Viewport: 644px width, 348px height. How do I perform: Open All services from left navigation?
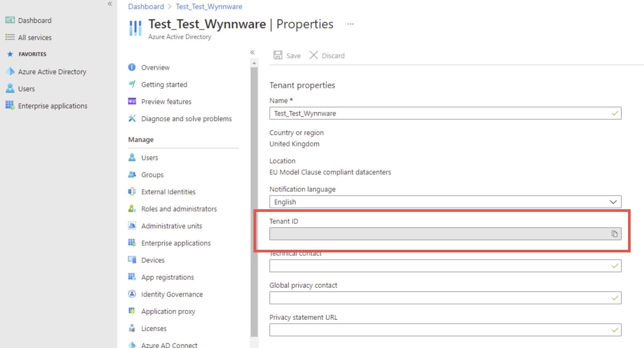[35, 37]
